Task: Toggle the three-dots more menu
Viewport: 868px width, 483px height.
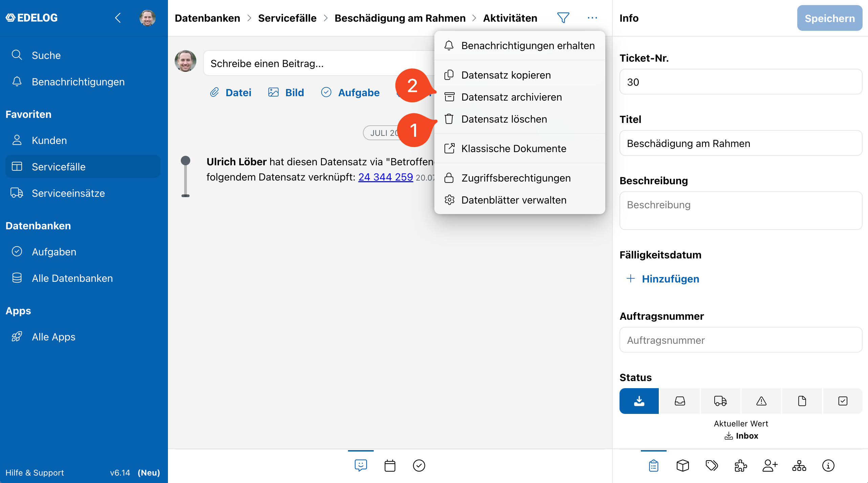Action: point(592,18)
